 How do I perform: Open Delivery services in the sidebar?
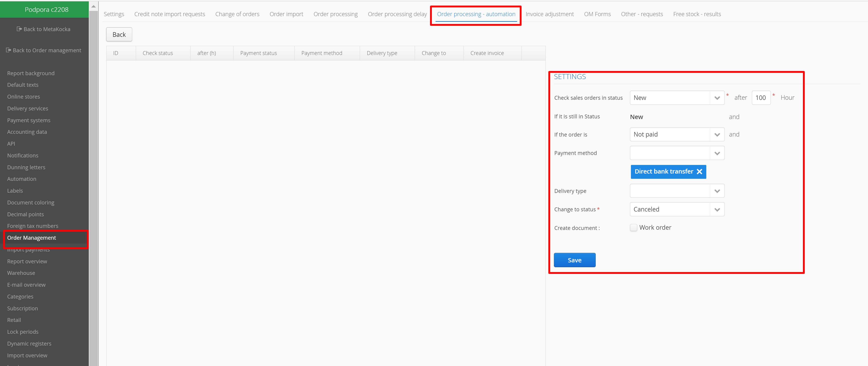pyautogui.click(x=28, y=109)
